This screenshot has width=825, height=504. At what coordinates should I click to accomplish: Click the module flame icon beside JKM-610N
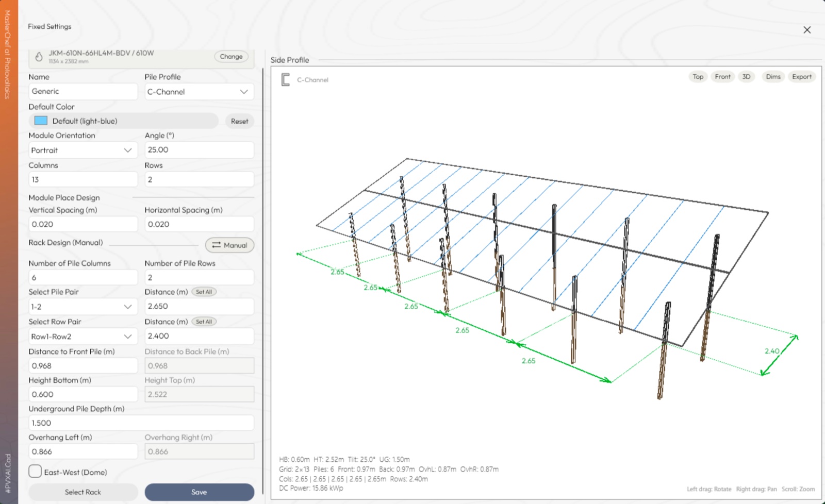pyautogui.click(x=39, y=57)
